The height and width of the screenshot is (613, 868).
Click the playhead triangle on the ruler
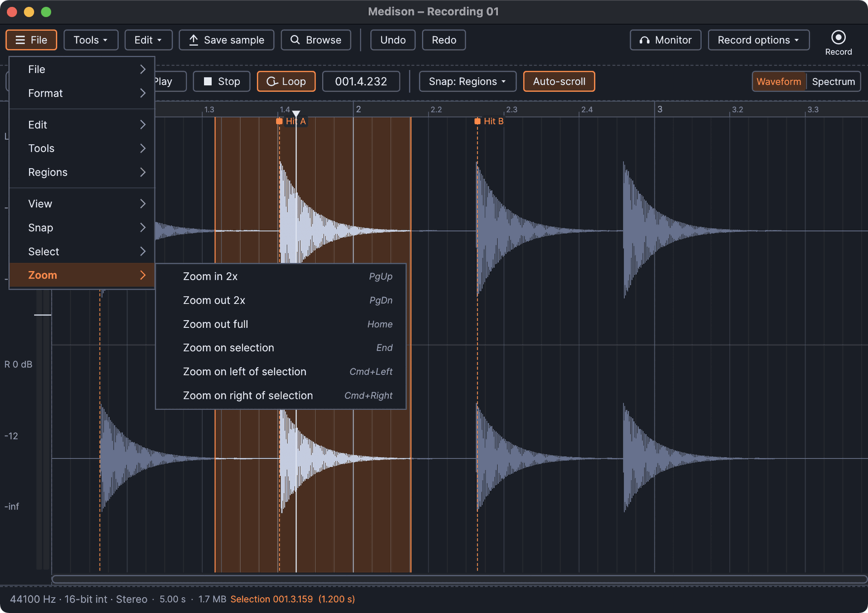pyautogui.click(x=296, y=113)
